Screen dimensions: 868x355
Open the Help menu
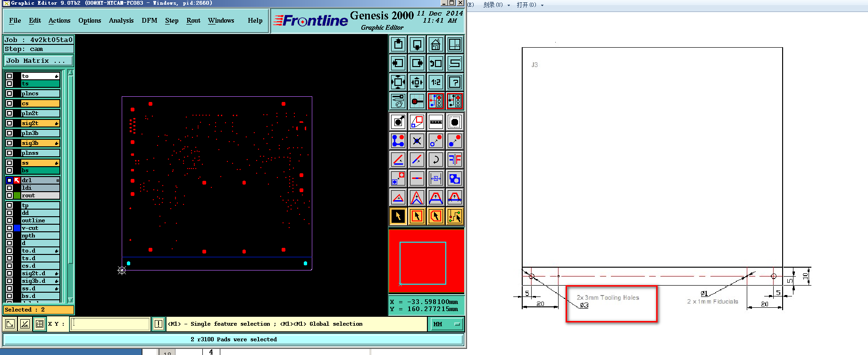tap(255, 20)
